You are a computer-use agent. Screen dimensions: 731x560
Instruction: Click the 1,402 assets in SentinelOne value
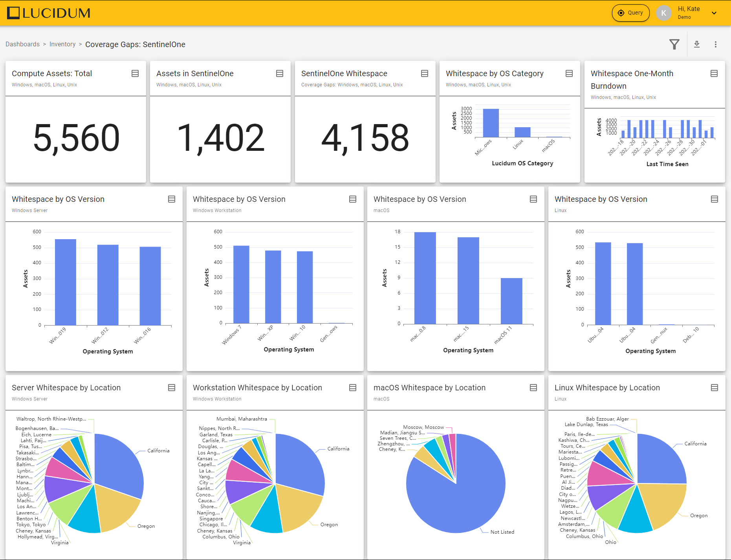click(x=221, y=138)
